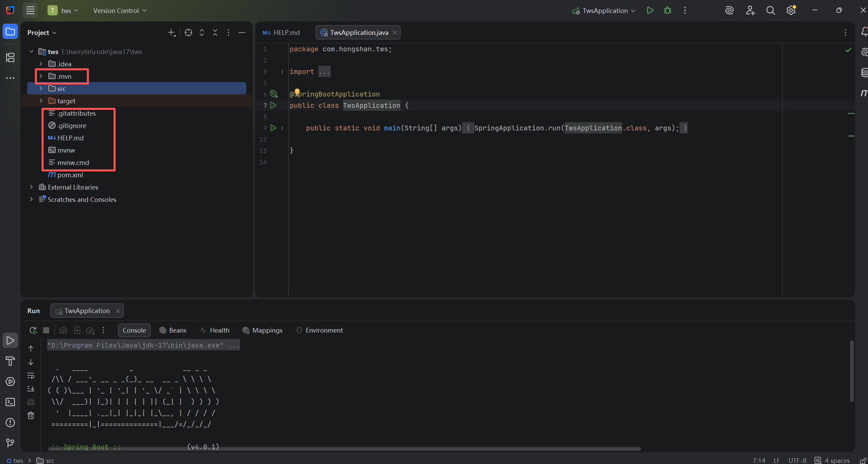
Task: Open the Terminal tool window
Action: pyautogui.click(x=10, y=402)
